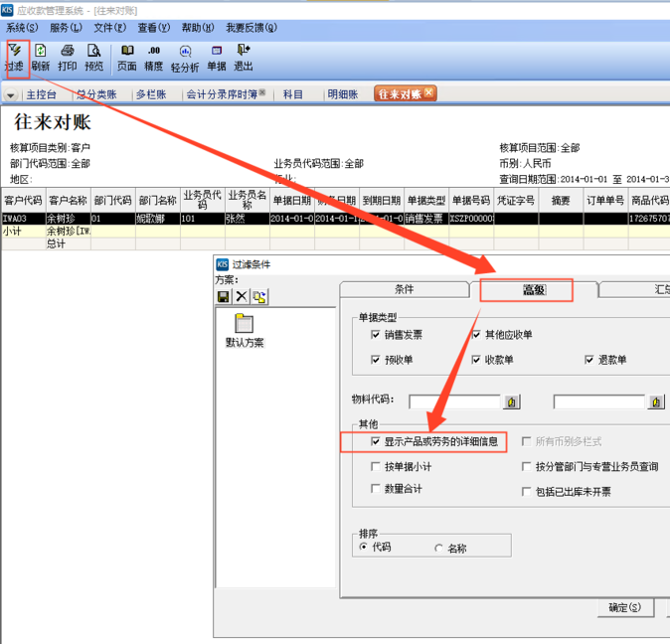This screenshot has width=670, height=644.
Task: Click the 轻分析 analysis icon
Action: click(185, 57)
